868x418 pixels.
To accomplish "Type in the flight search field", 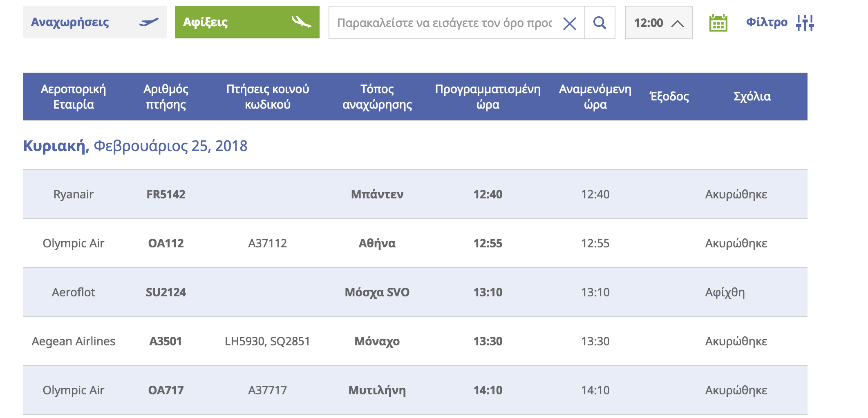I will click(x=444, y=23).
